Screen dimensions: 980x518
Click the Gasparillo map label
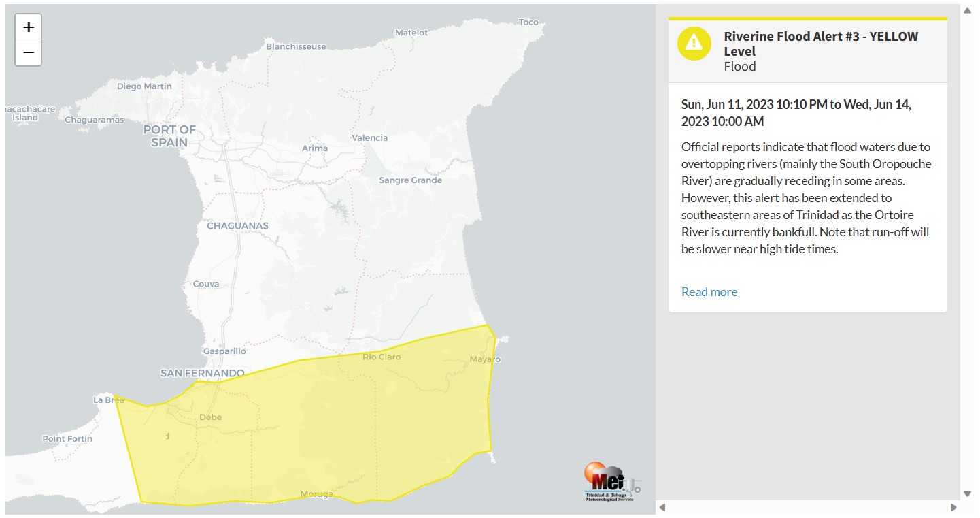224,351
